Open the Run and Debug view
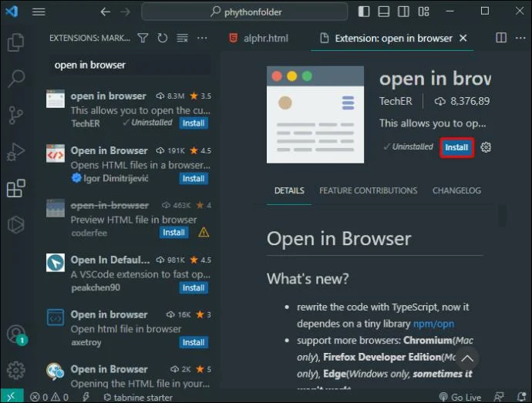 click(15, 152)
